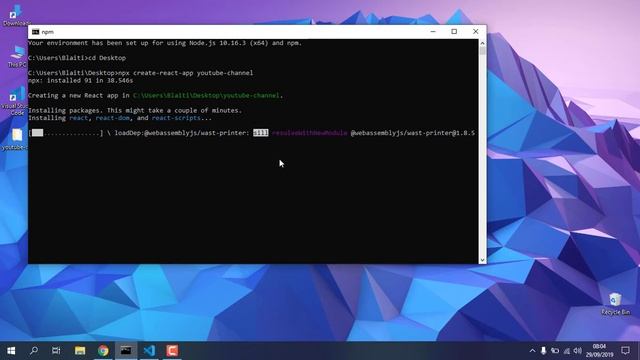Screen dimensions: 640x360
Task: Launch File Explorer from the taskbar
Action: [80, 351]
